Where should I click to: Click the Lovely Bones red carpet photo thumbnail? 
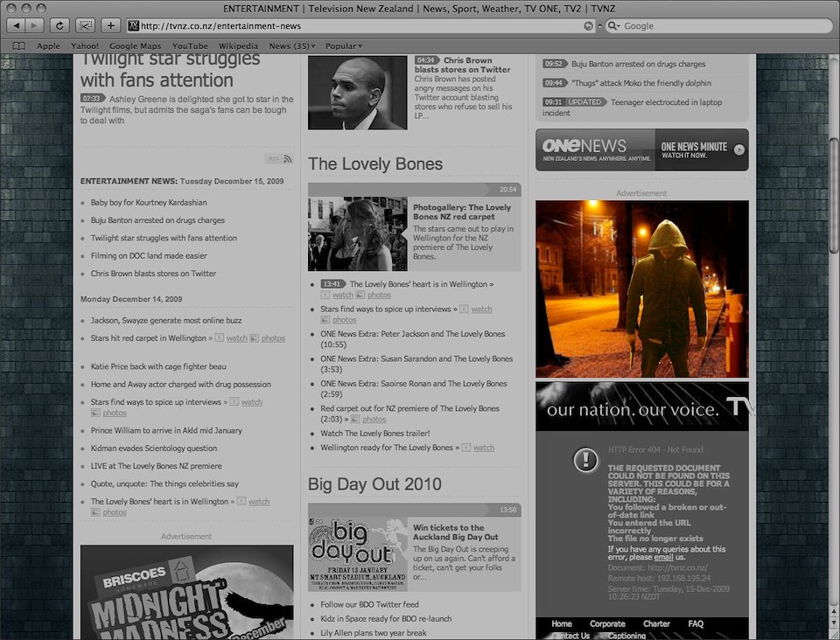(x=357, y=233)
